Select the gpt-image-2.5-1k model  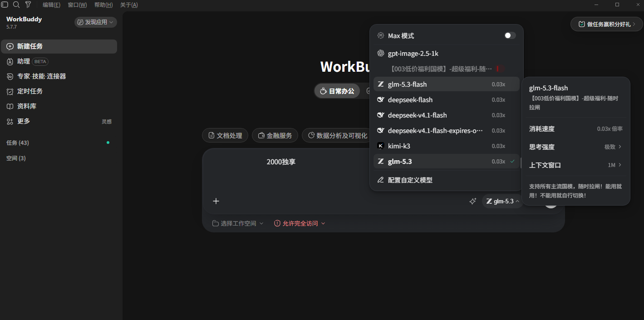pos(447,54)
